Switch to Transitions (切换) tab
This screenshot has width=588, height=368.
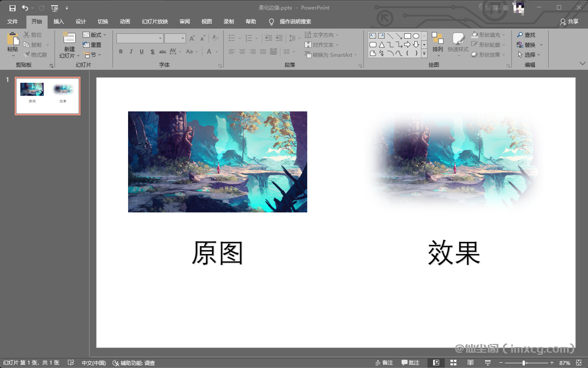(x=103, y=21)
